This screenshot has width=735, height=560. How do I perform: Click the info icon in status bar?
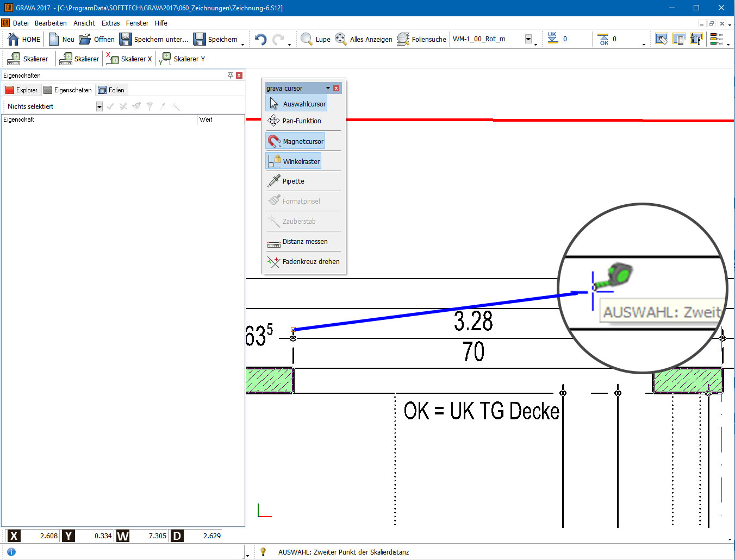point(11,552)
